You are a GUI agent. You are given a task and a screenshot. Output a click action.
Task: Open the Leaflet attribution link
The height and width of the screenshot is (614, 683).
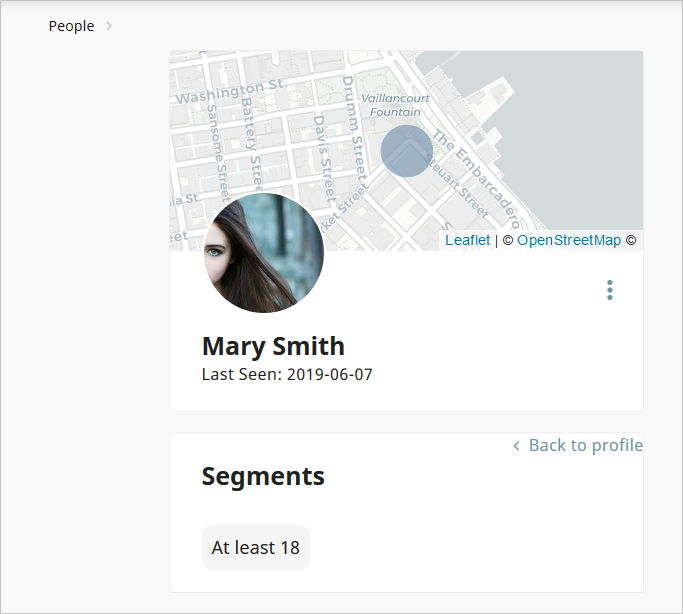[467, 240]
